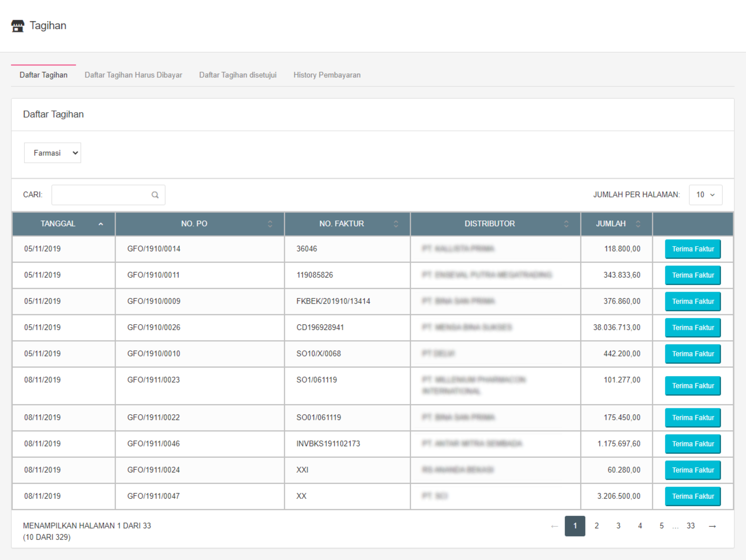Jump to page 3

click(x=618, y=526)
